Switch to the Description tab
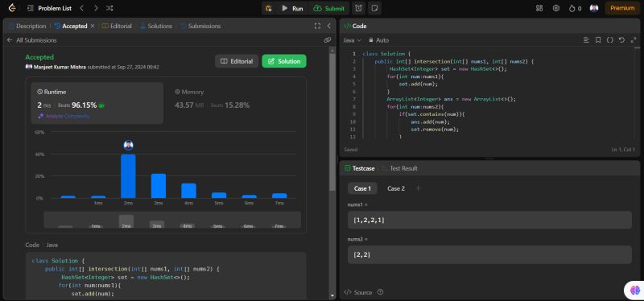The width and height of the screenshot is (644, 301). coord(27,26)
